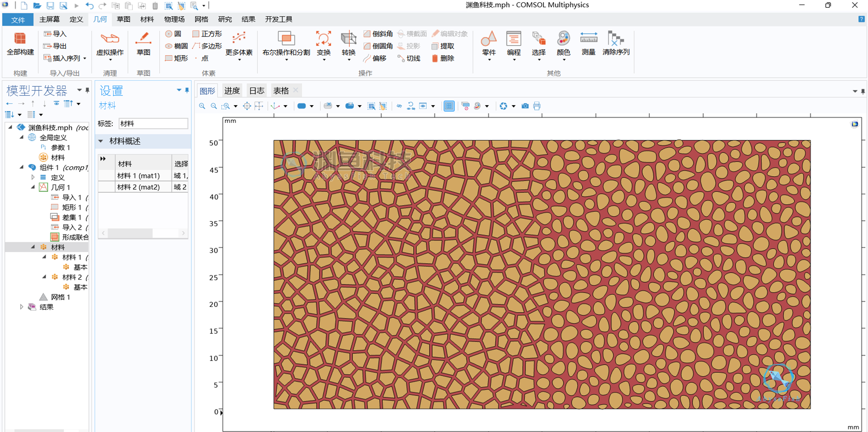Image resolution: width=868 pixels, height=432 pixels.
Task: Add a Rectangle (矩形) primitive
Action: tap(177, 58)
